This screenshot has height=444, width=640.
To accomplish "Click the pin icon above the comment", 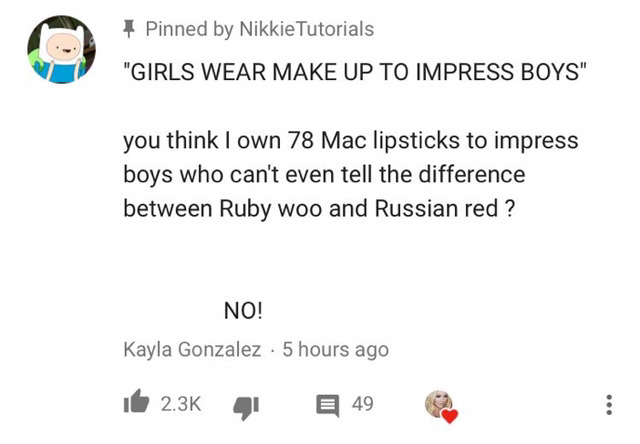I will point(130,28).
